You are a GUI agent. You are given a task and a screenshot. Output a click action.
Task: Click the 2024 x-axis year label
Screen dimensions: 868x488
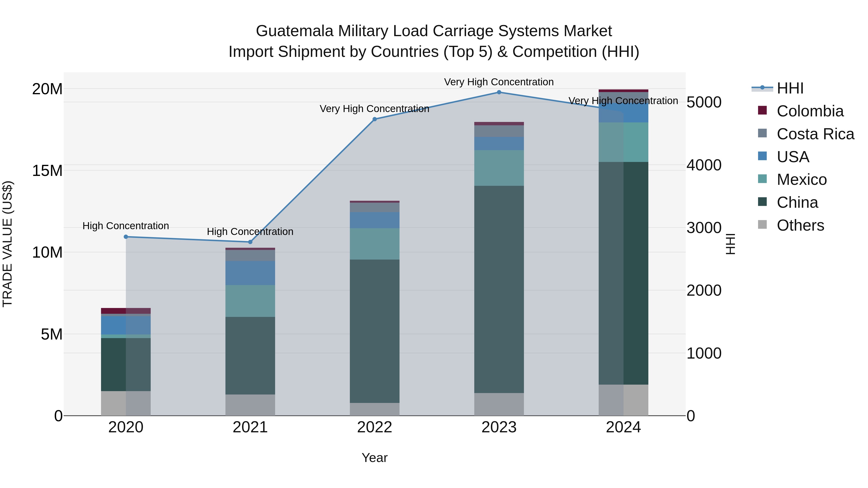coord(623,427)
